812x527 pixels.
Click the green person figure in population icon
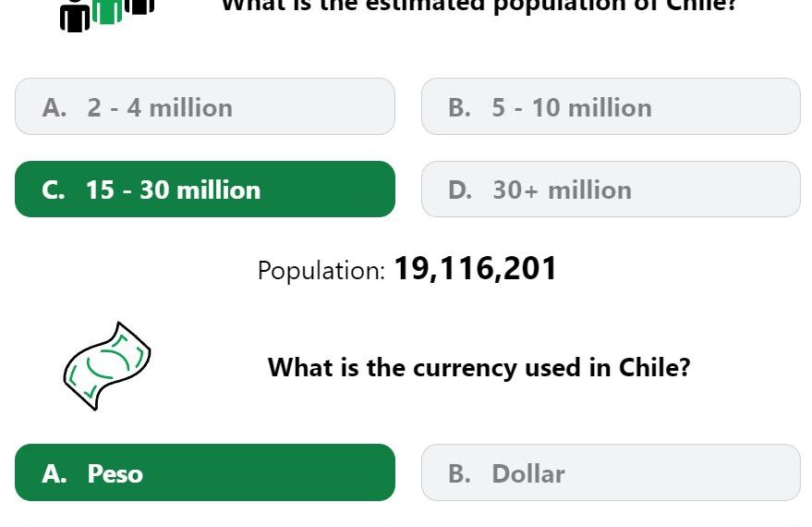click(107, 11)
